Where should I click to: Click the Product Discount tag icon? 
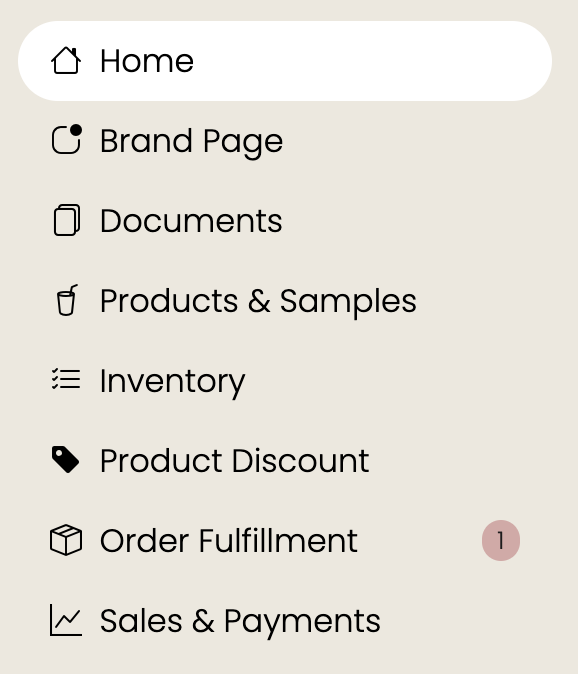[x=65, y=460]
